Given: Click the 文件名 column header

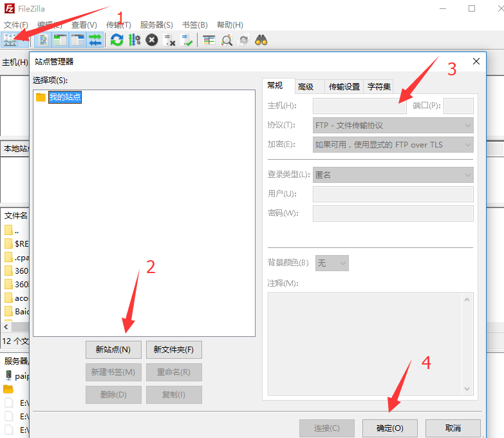Looking at the screenshot, I should point(15,216).
